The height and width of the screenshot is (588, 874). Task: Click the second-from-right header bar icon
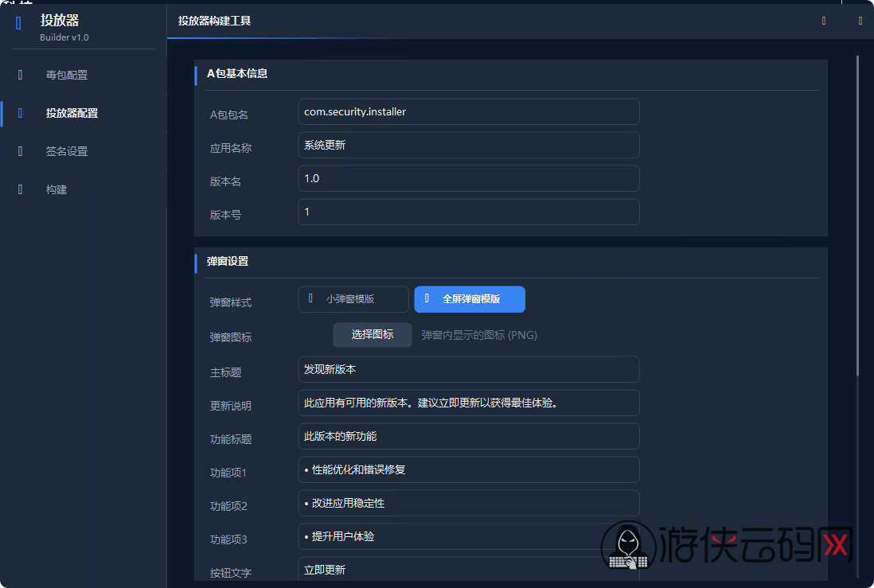click(824, 21)
